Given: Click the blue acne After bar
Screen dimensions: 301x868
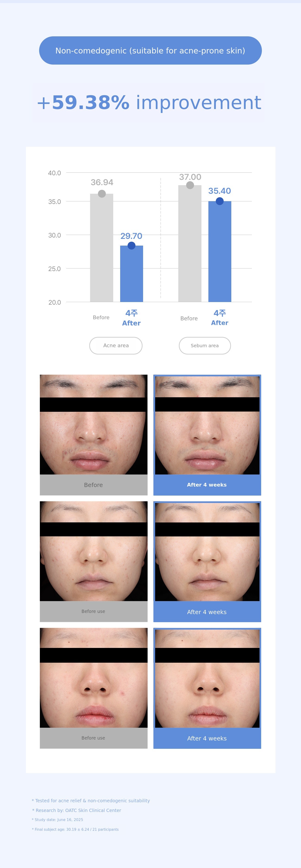Looking at the screenshot, I should (x=132, y=274).
